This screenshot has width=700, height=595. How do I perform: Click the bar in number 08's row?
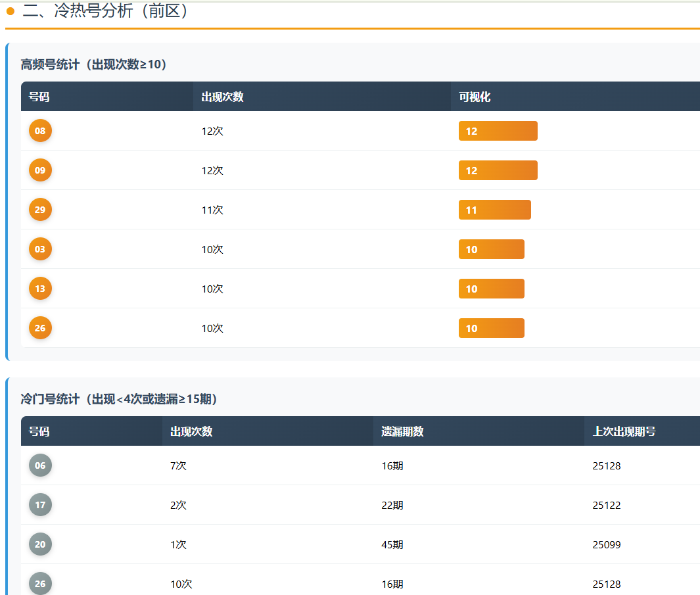[x=498, y=131]
